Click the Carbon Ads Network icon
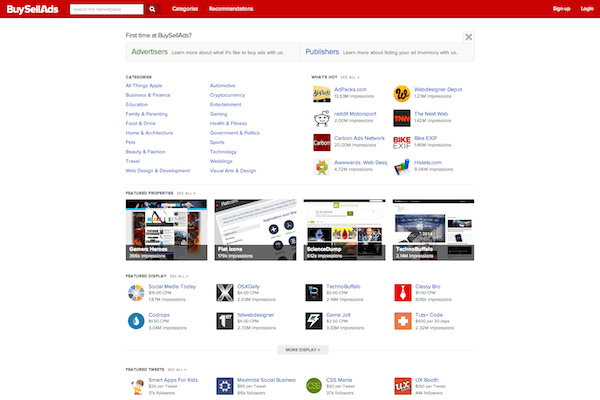Screen dimensions: 600x400 tap(322, 142)
